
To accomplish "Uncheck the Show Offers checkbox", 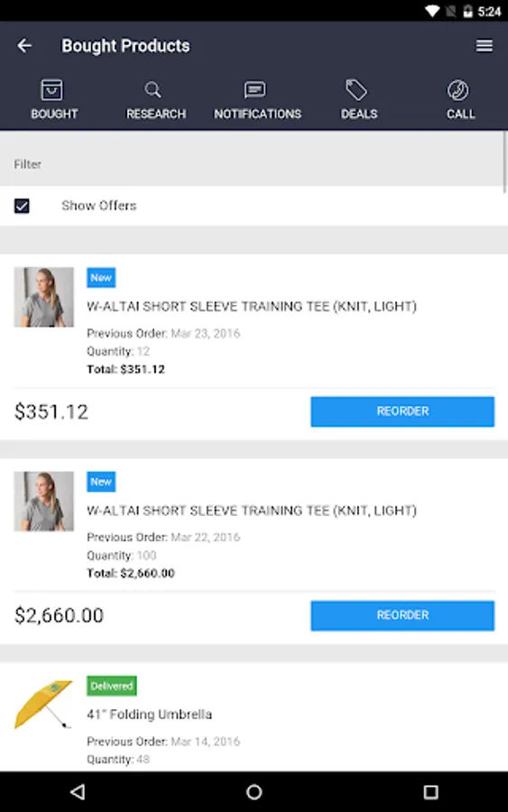I will tap(22, 206).
